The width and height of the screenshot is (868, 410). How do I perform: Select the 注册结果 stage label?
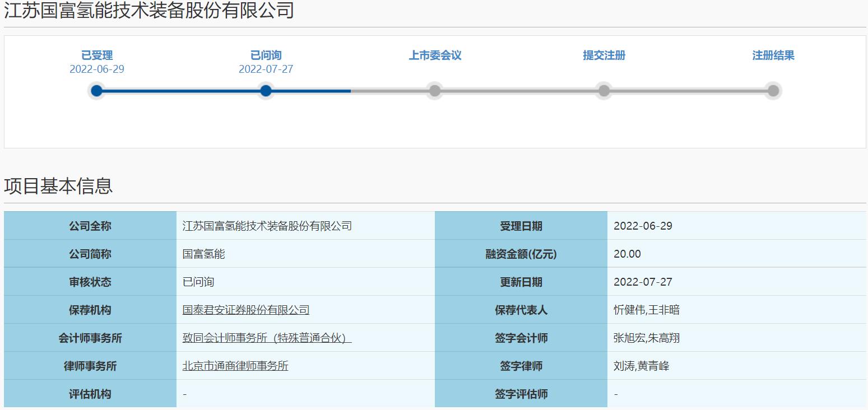tap(773, 55)
